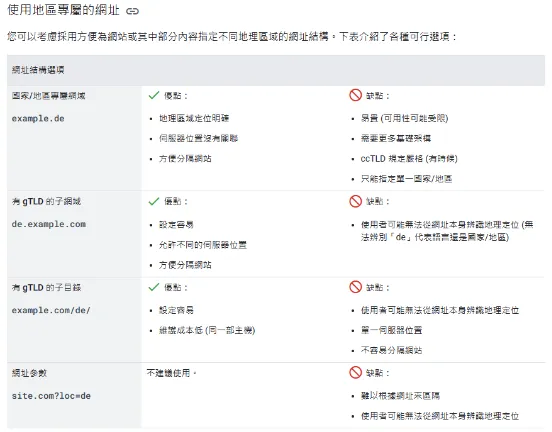Click the 國家/地區專屬網域 row label

point(49,96)
